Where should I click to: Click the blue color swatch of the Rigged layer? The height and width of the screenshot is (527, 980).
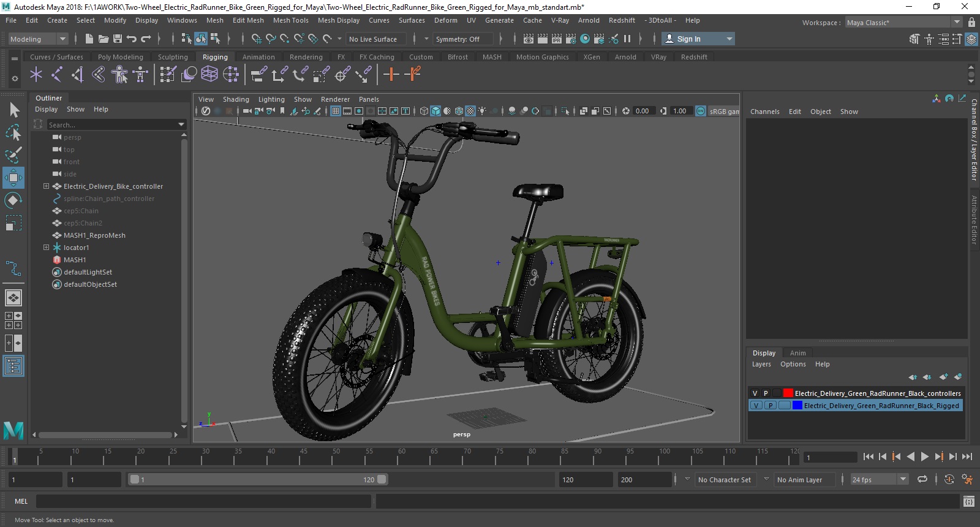[x=797, y=406]
